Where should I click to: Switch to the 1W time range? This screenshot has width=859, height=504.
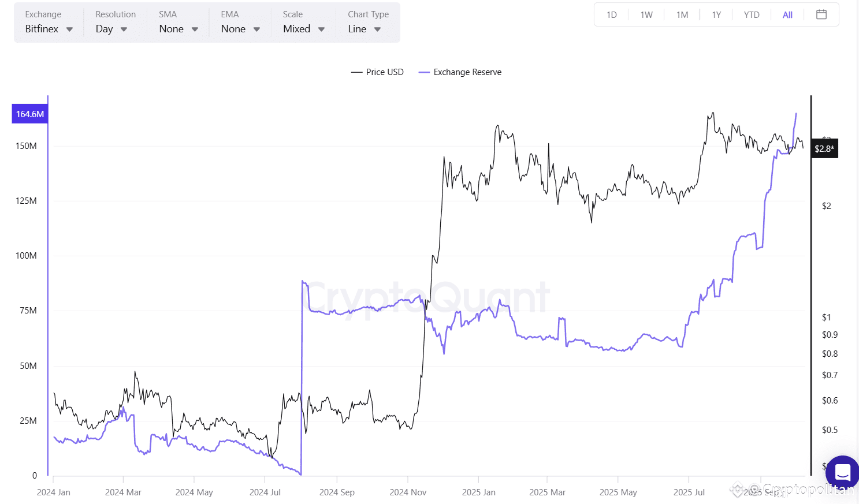tap(646, 15)
